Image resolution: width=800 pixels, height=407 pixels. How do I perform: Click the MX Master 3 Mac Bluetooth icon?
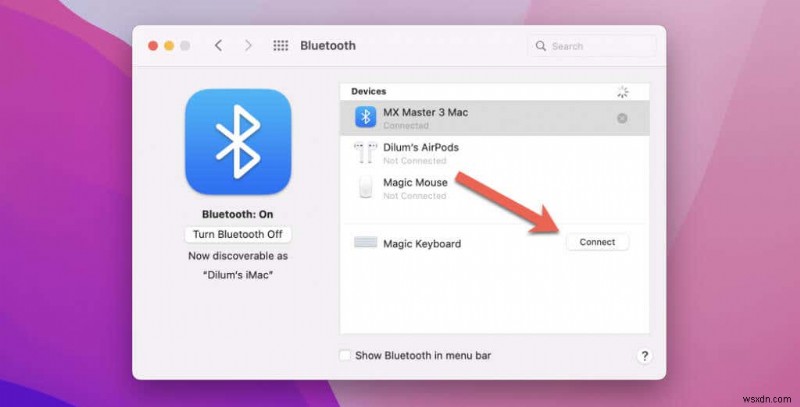[x=366, y=118]
